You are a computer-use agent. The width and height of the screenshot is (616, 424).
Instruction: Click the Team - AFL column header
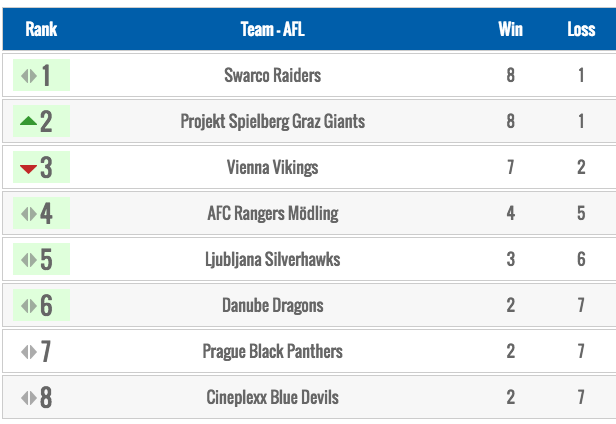click(272, 29)
